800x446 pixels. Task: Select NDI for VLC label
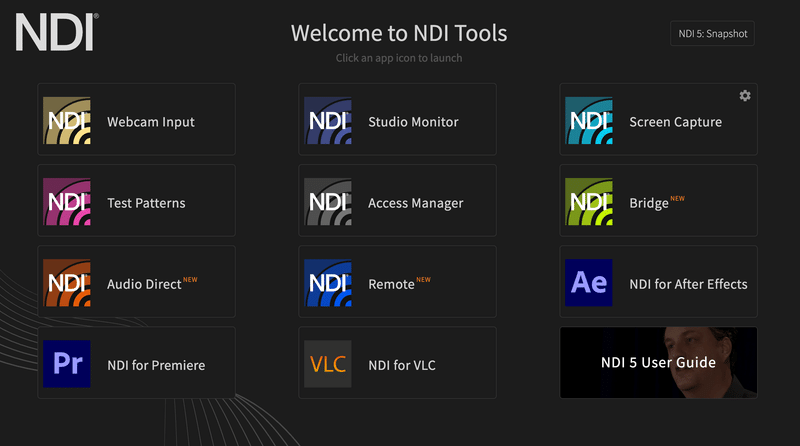click(x=402, y=365)
